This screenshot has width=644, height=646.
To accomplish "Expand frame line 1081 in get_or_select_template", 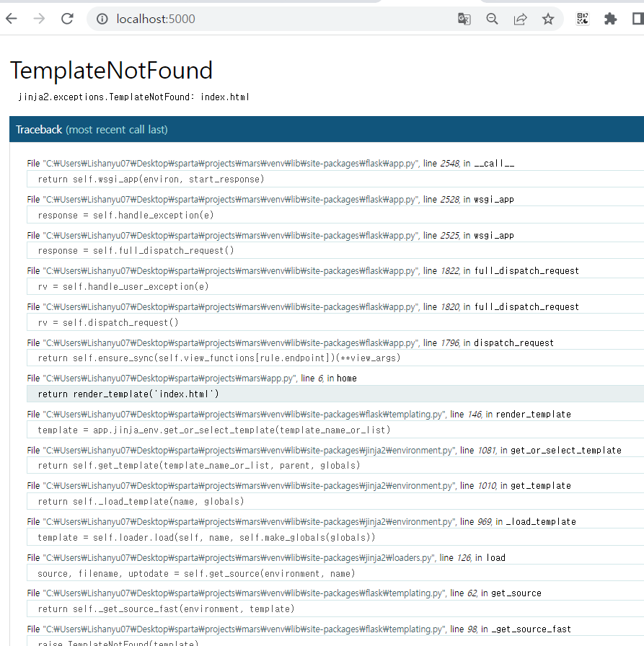I will pyautogui.click(x=325, y=451).
